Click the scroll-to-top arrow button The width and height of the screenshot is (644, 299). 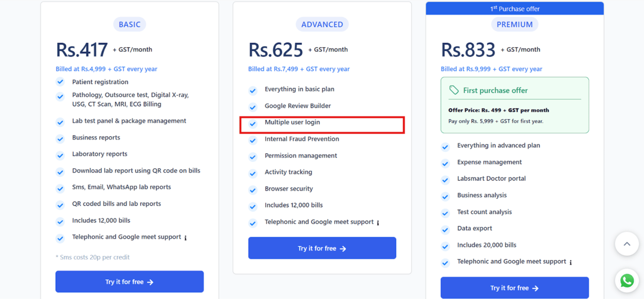[x=627, y=244]
